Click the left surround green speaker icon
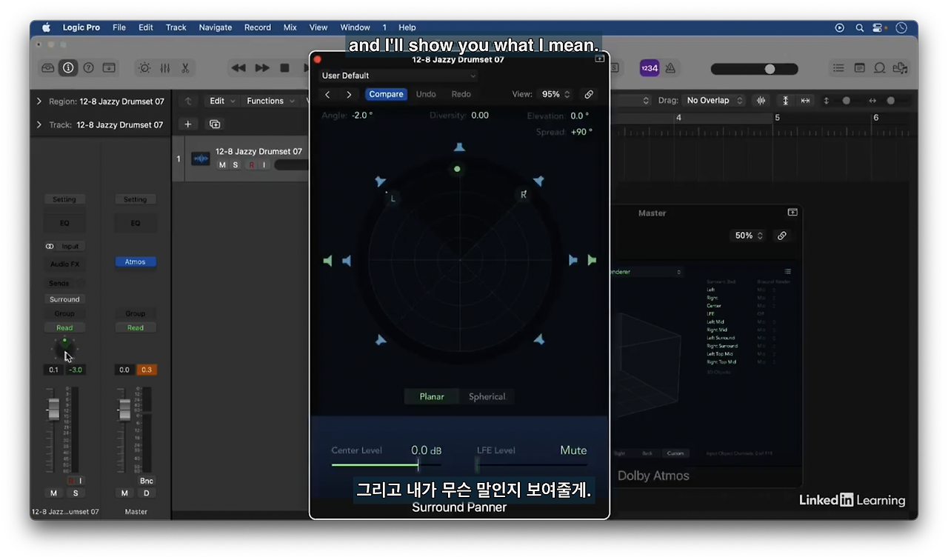Image resolution: width=948 pixels, height=560 pixels. 328,261
